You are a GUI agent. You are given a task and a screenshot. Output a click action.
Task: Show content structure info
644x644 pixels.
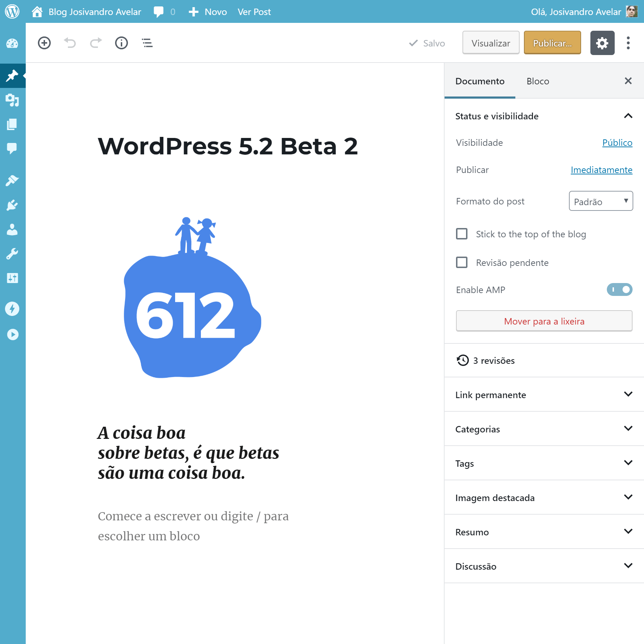point(122,43)
